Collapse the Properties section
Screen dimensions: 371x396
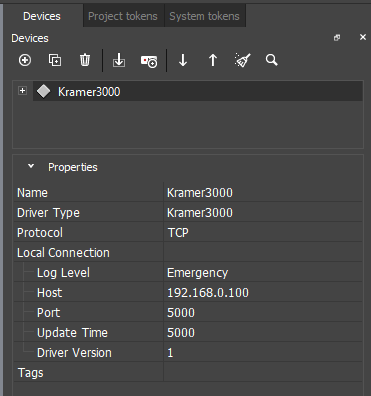point(31,166)
